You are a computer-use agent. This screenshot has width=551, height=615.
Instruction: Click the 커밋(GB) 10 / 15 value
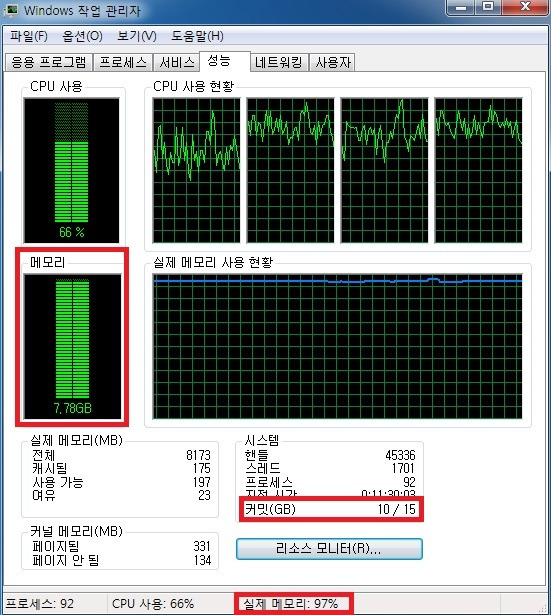tap(396, 509)
